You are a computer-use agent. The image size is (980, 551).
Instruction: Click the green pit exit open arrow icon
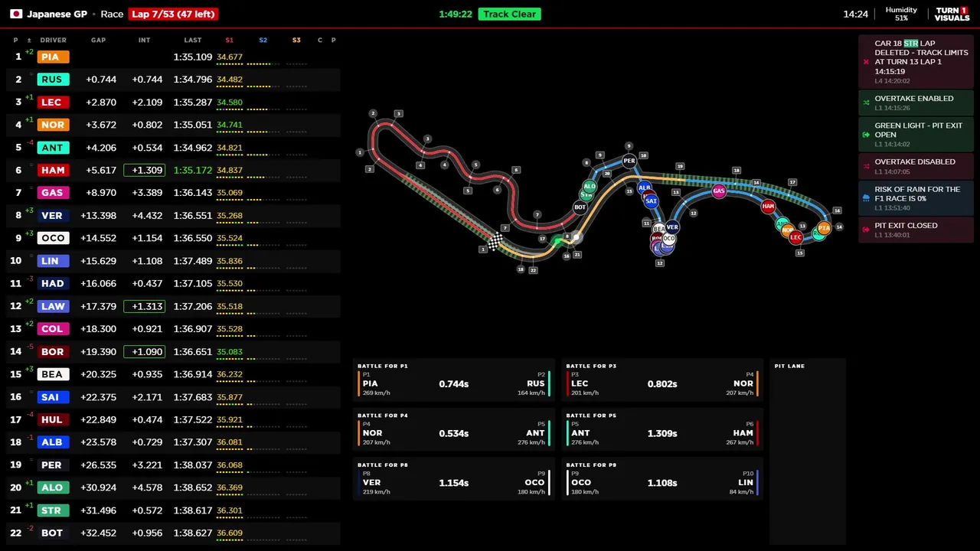coord(866,135)
